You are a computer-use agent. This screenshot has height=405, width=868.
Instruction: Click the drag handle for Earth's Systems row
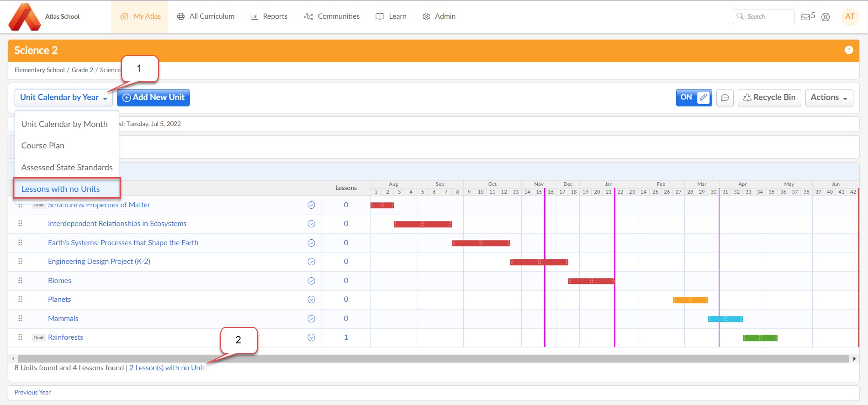click(20, 243)
